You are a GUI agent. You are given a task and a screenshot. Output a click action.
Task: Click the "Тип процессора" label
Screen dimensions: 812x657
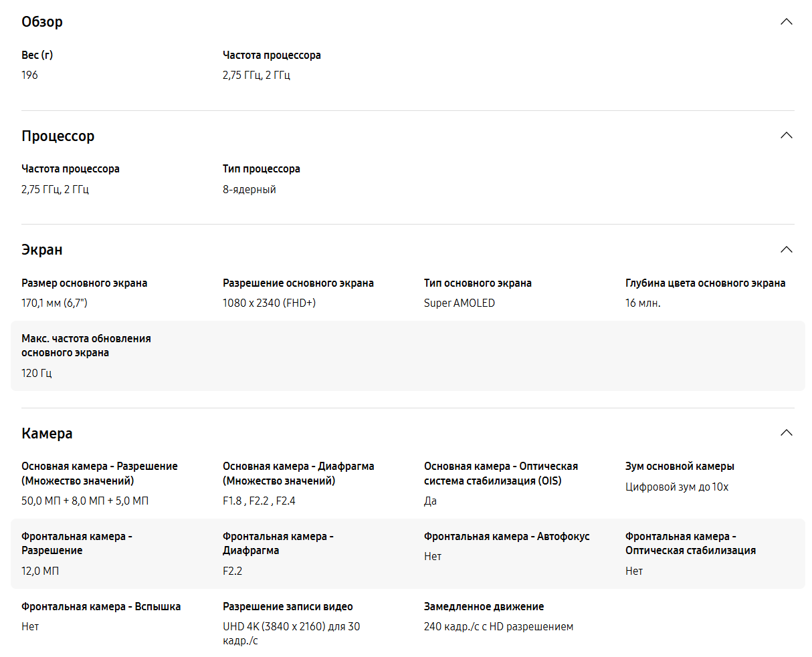pyautogui.click(x=262, y=169)
